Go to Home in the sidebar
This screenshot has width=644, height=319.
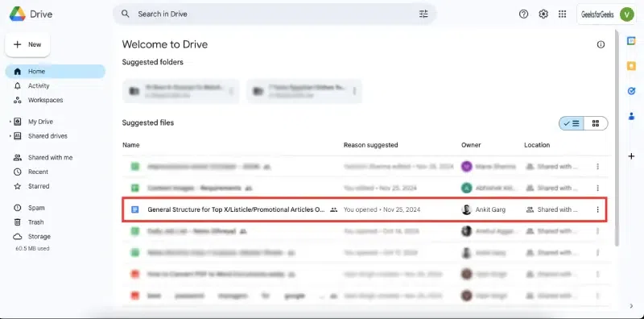[55, 72]
